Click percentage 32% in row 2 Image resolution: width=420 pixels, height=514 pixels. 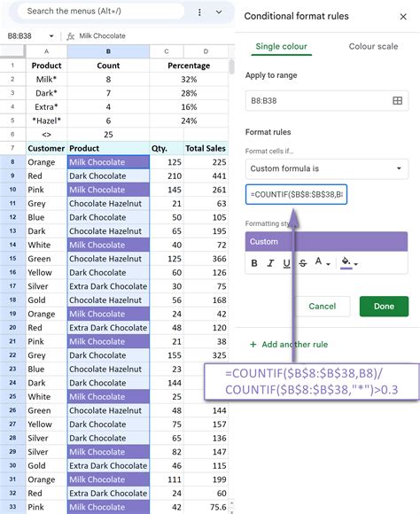[x=189, y=80]
